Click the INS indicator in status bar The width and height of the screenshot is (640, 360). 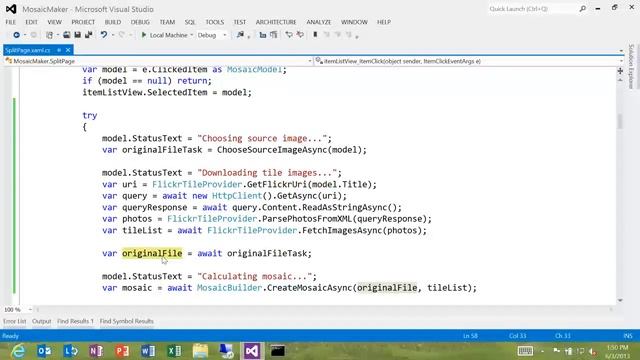[628, 336]
